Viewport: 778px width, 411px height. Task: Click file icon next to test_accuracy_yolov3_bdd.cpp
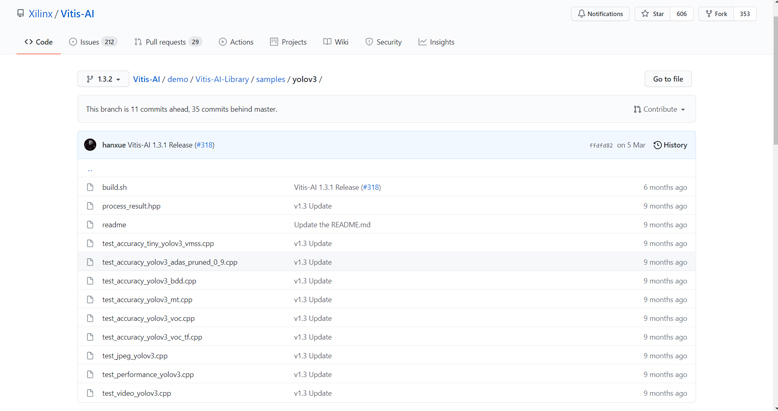tap(90, 281)
